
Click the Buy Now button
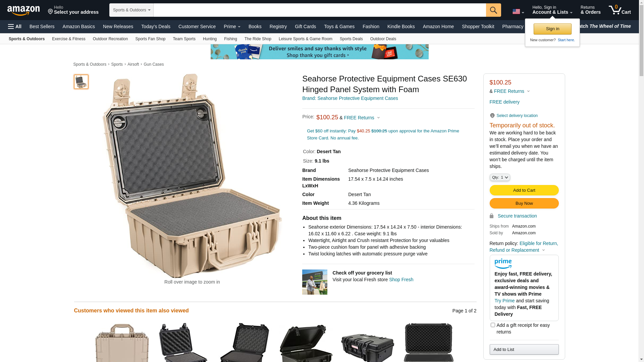pyautogui.click(x=524, y=203)
